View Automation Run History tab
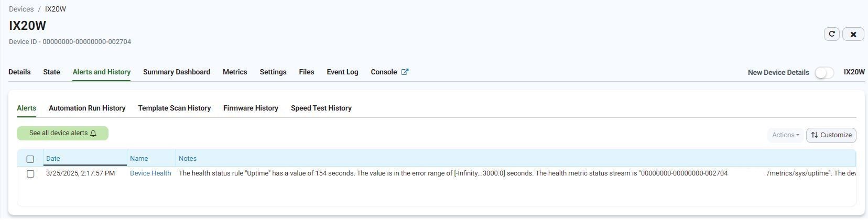Image resolution: width=868 pixels, height=220 pixels. pyautogui.click(x=87, y=108)
